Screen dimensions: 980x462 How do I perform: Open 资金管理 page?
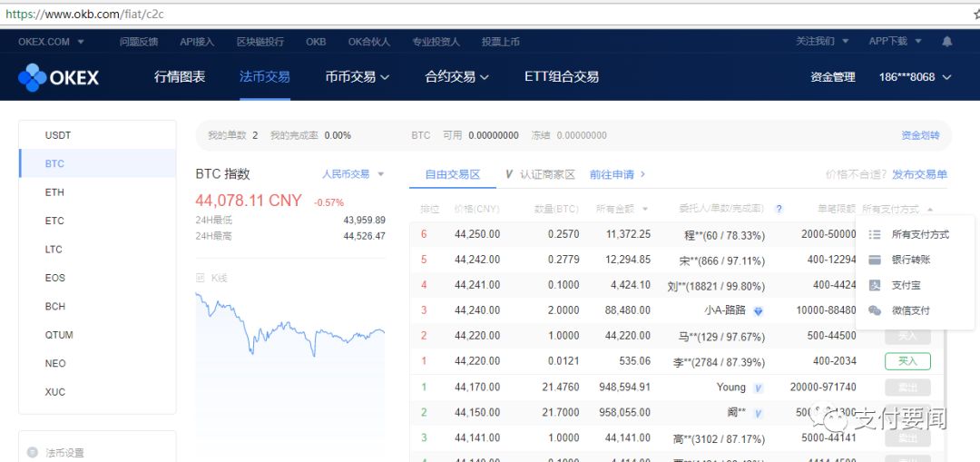click(832, 77)
